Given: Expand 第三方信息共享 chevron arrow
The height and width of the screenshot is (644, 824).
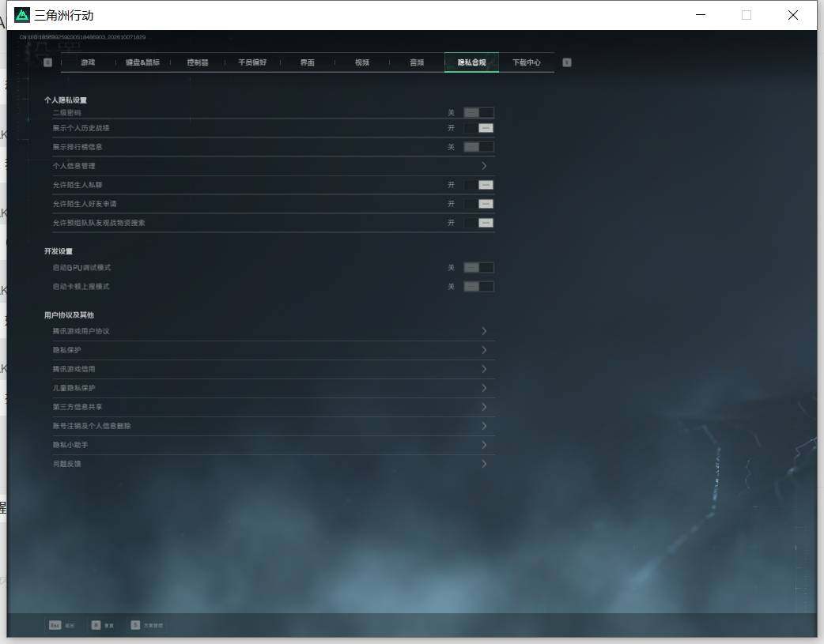Looking at the screenshot, I should coord(484,407).
